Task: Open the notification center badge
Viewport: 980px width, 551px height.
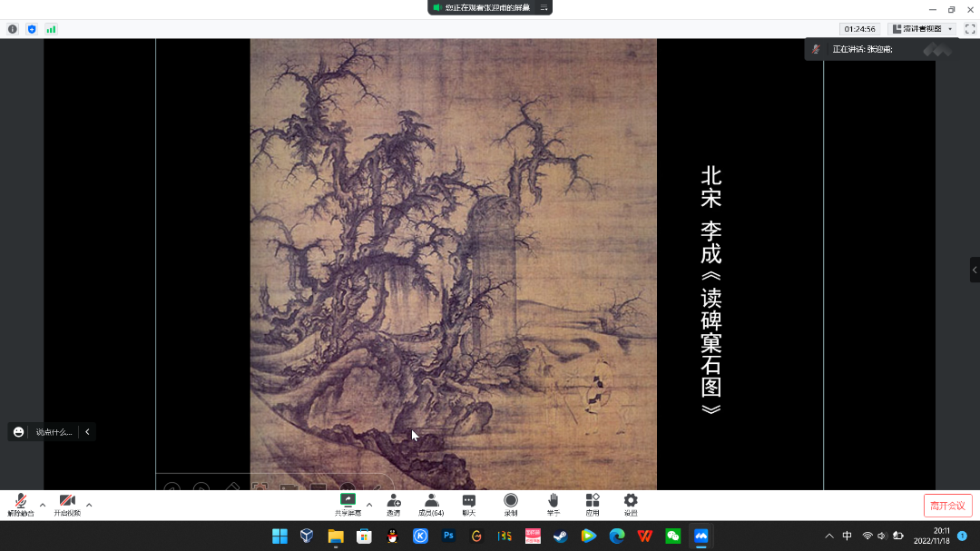Action: click(x=963, y=536)
